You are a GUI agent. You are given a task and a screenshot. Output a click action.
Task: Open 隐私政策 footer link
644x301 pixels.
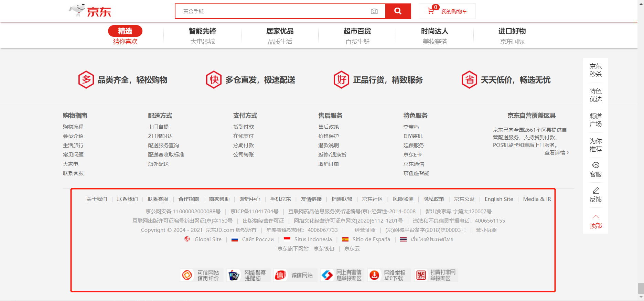tap(433, 199)
